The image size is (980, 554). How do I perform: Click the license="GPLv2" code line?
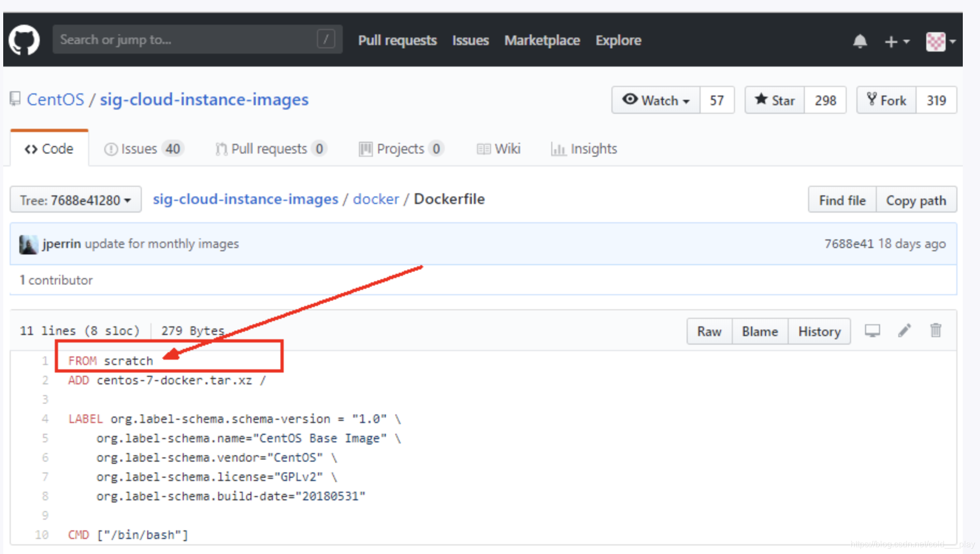(217, 477)
